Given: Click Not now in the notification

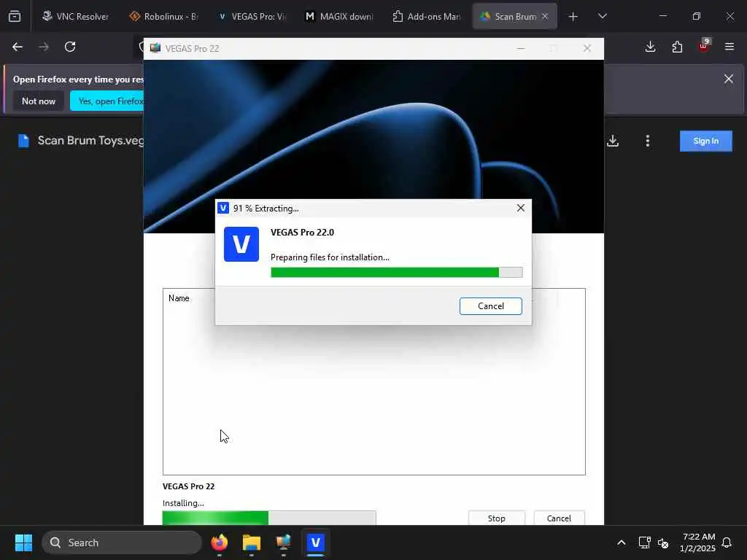Looking at the screenshot, I should coord(39,101).
